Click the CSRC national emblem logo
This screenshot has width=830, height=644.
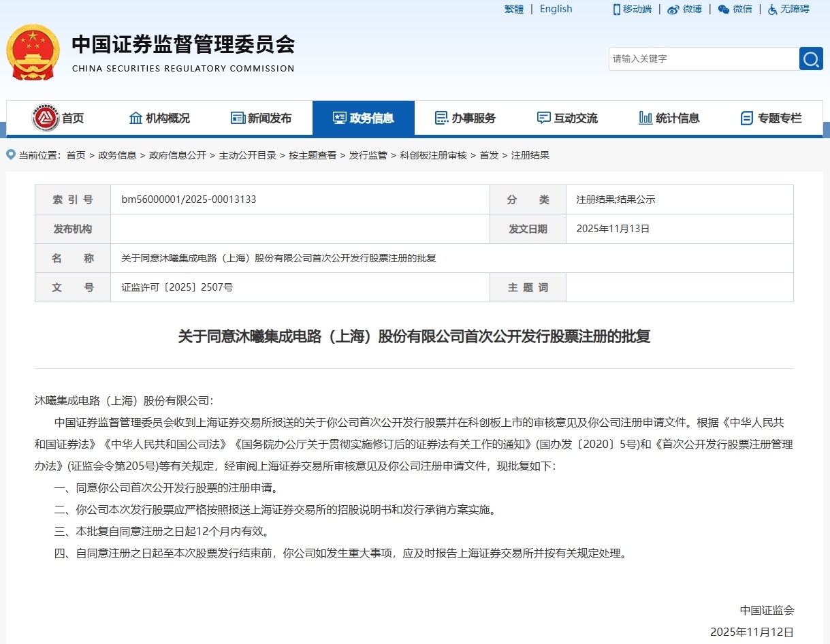(x=33, y=52)
